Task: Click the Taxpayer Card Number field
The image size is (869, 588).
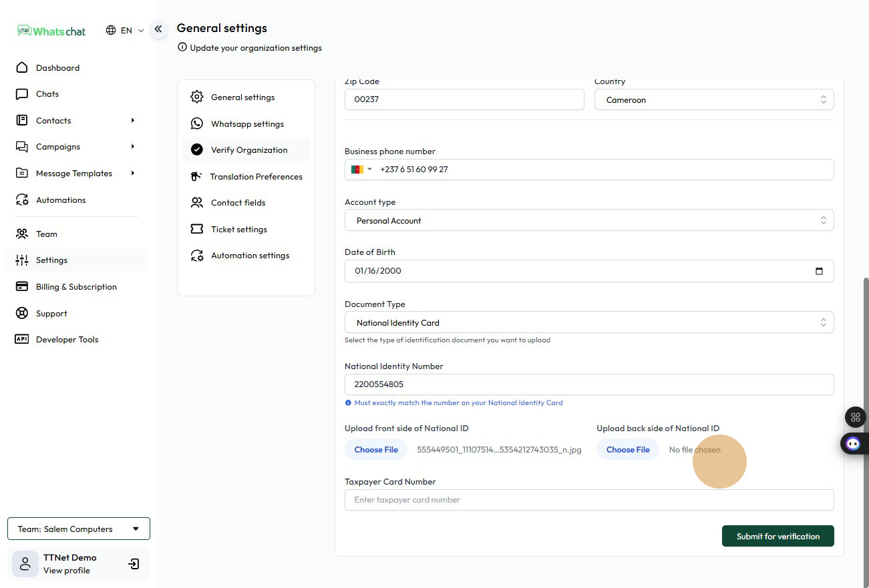Action: click(588, 500)
